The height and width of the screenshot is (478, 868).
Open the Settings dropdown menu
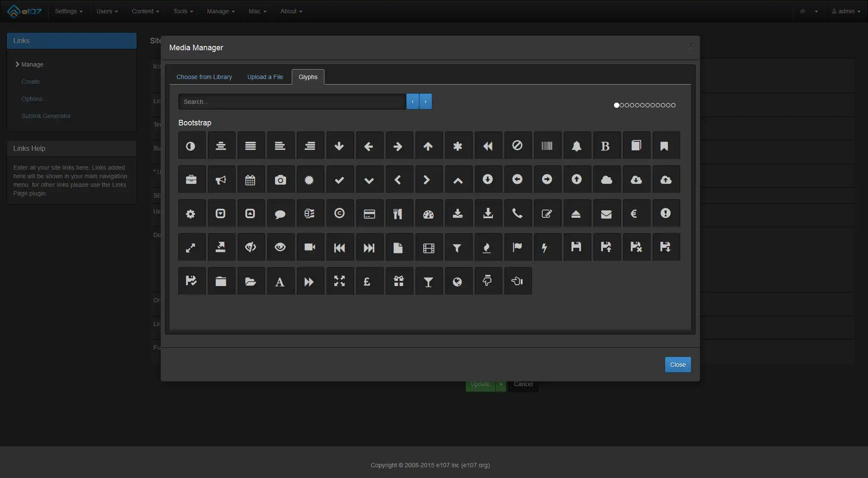(68, 11)
